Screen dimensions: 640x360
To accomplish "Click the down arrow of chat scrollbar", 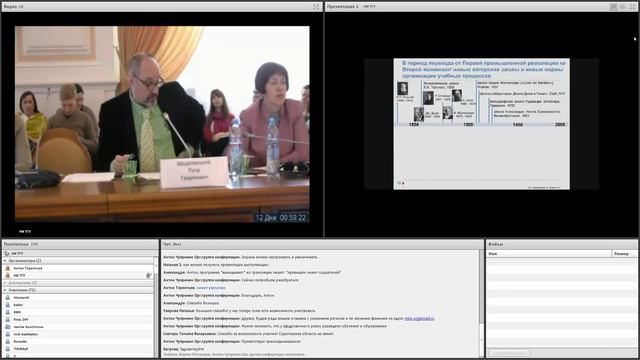I will point(481,340).
